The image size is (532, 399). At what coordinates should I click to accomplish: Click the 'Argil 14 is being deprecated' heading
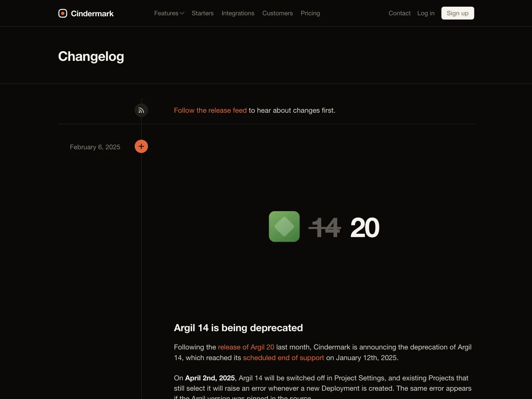(238, 328)
